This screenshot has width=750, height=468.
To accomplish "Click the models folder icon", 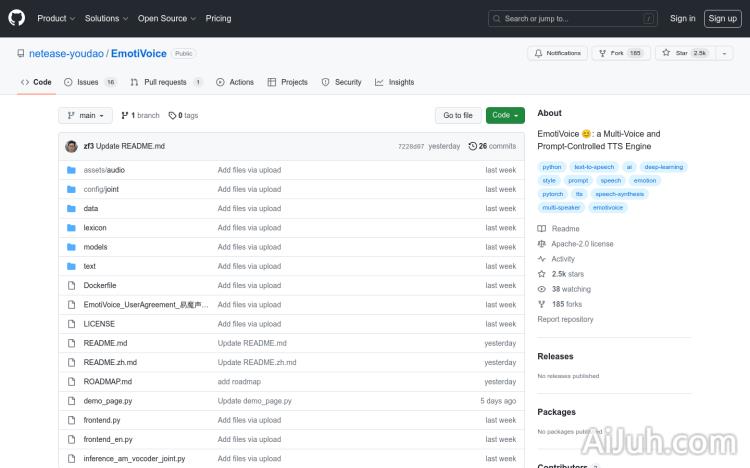I will 71,247.
